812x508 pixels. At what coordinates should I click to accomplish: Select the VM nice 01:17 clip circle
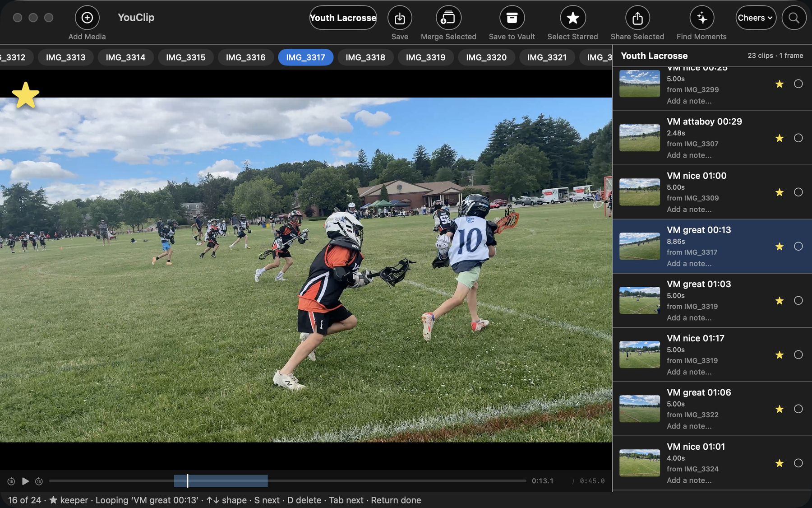coord(798,355)
